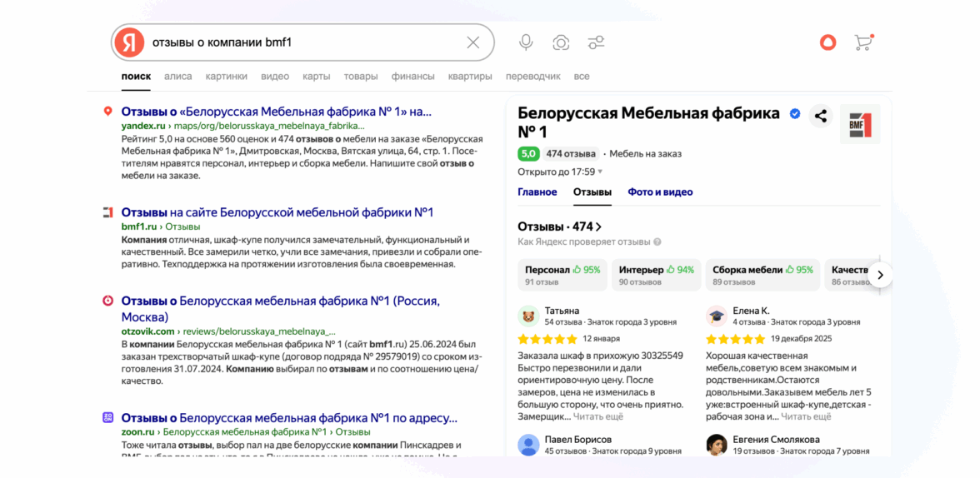Select the 'Интерьер 94%' review filter
980x478 pixels.
[x=656, y=275]
